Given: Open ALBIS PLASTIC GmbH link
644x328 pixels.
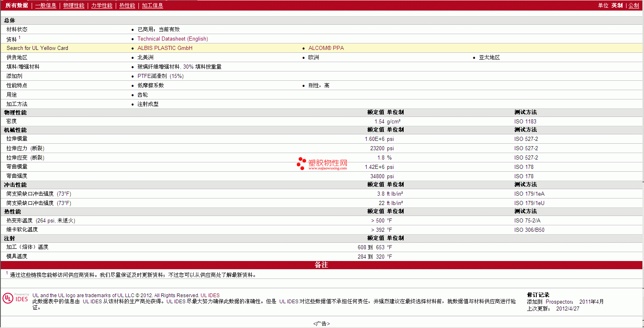Looking at the screenshot, I should click(165, 48).
